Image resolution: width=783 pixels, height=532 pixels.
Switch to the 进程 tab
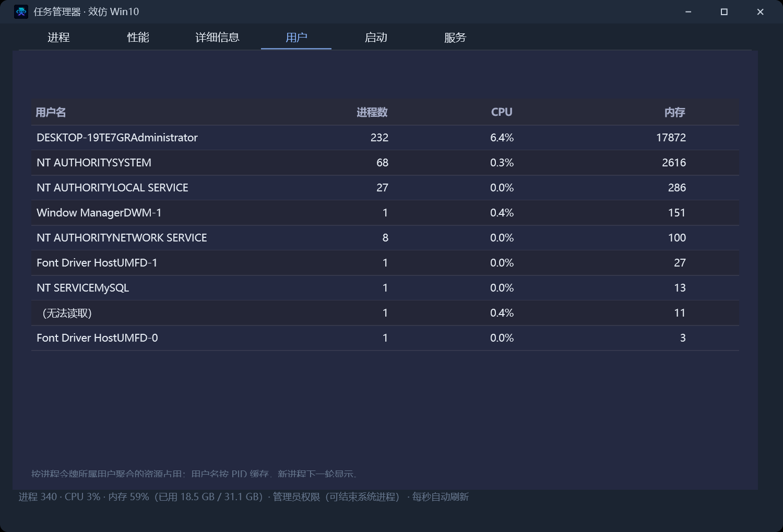coord(58,38)
